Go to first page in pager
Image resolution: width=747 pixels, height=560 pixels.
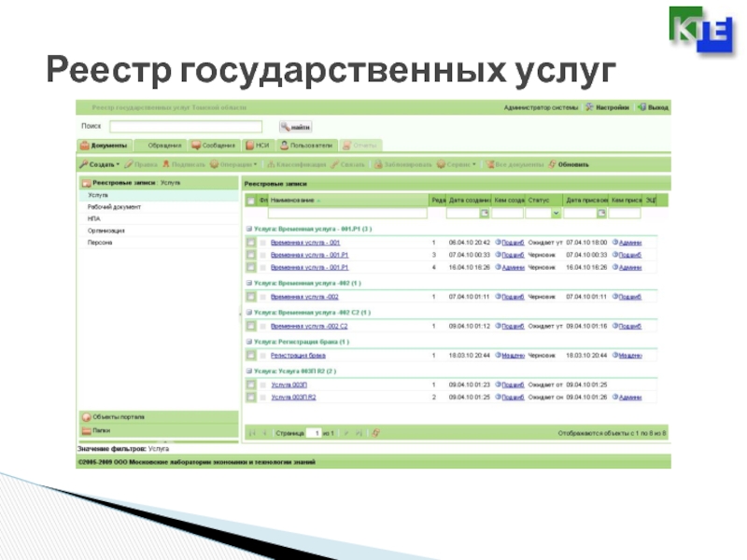point(252,433)
